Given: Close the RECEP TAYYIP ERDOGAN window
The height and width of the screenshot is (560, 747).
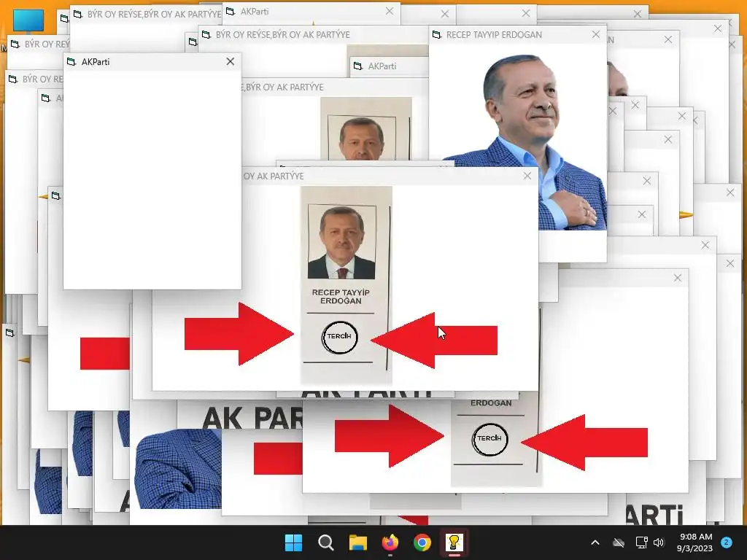Looking at the screenshot, I should coord(596,34).
